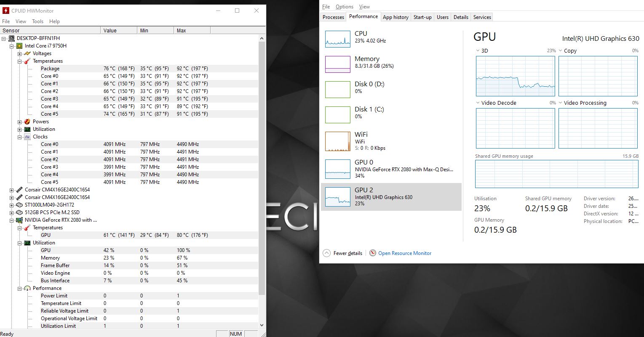The image size is (644, 337).
Task: Click the Clocks waveform icon
Action: pyautogui.click(x=27, y=137)
